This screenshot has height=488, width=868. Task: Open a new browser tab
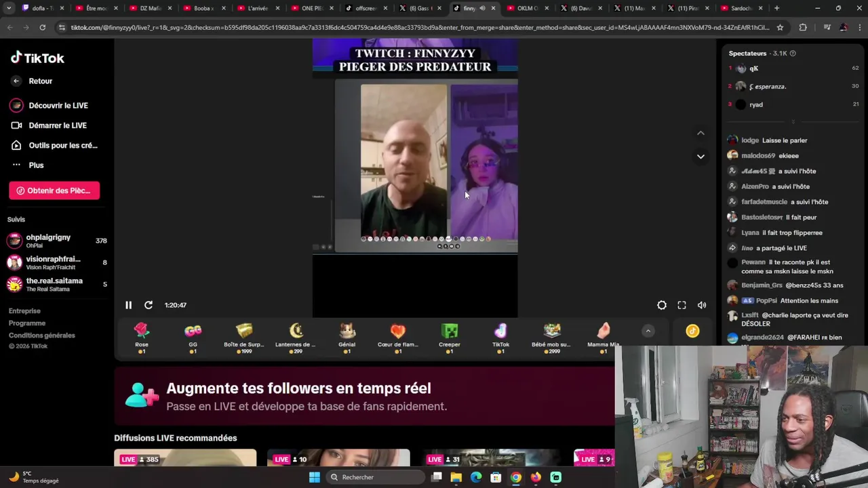776,8
